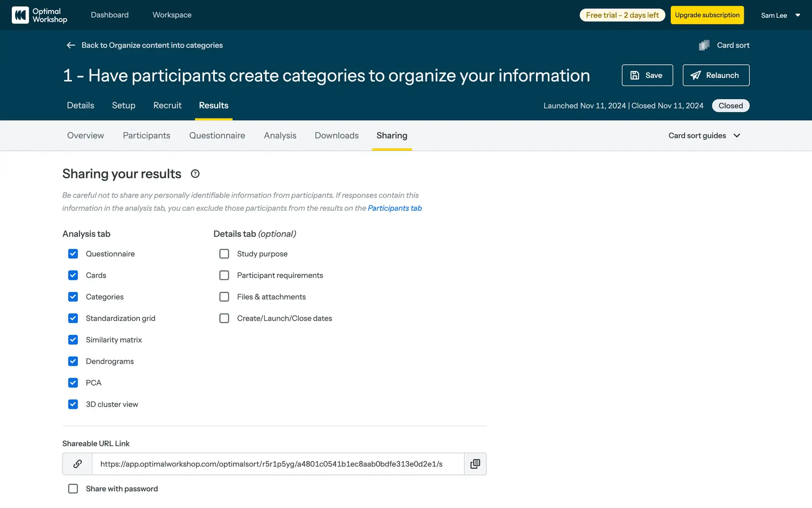Uncheck the Questionnaire checkbox

[73, 254]
